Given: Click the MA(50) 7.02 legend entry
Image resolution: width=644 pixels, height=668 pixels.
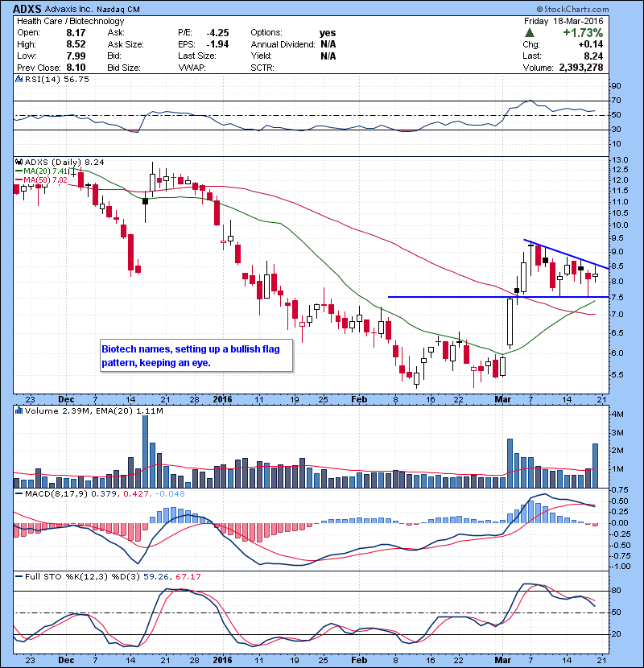Looking at the screenshot, I should pos(42,180).
